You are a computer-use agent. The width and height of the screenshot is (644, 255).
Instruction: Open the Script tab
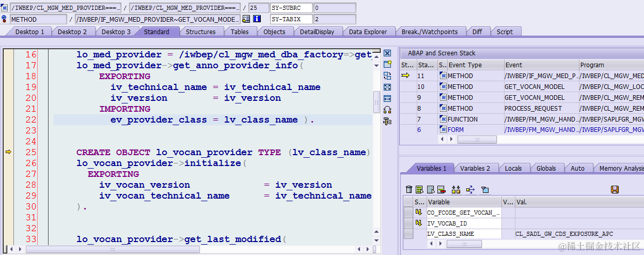[505, 32]
